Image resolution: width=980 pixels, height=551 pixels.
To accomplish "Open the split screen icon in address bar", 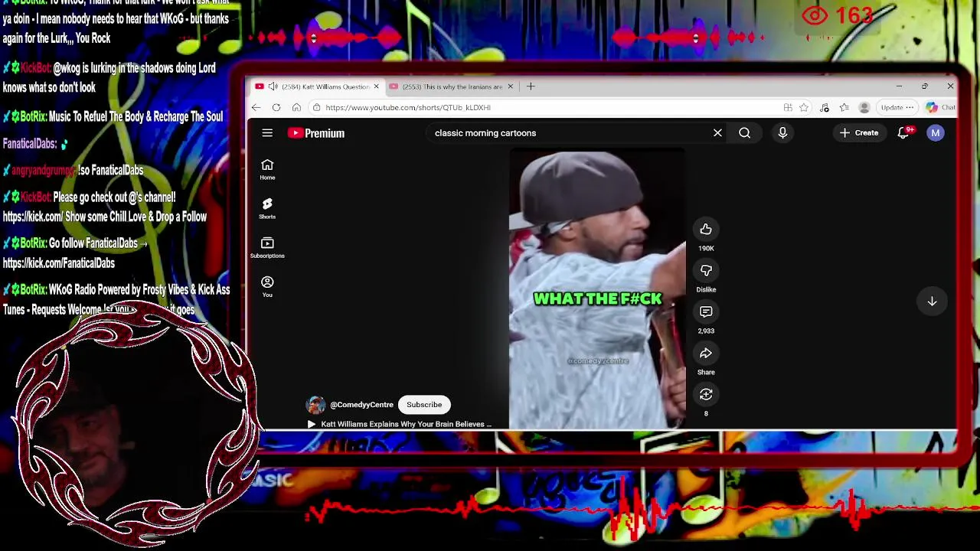I will pyautogui.click(x=788, y=107).
